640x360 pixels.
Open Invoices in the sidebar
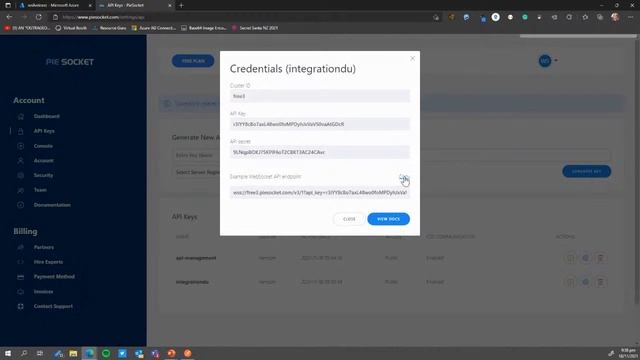click(43, 291)
